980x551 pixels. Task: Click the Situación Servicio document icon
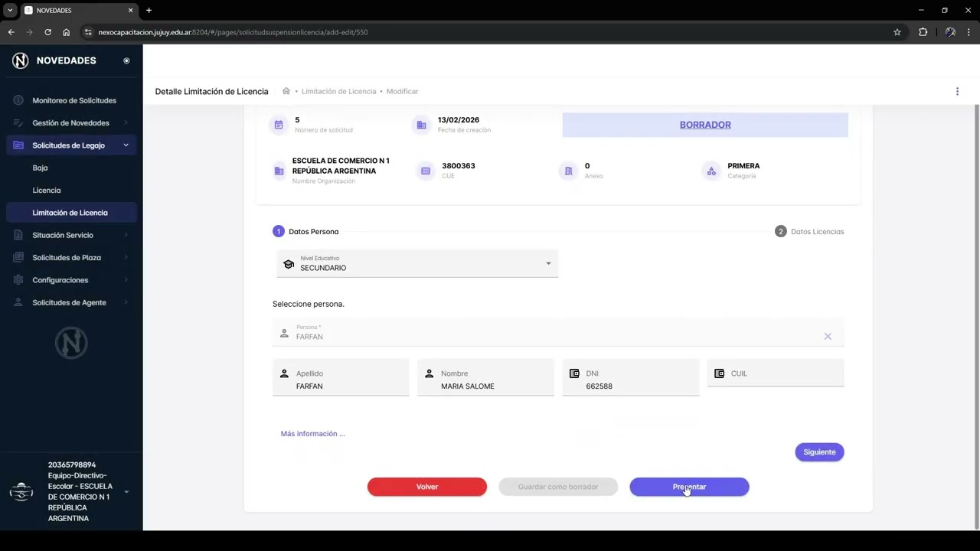[x=18, y=235]
